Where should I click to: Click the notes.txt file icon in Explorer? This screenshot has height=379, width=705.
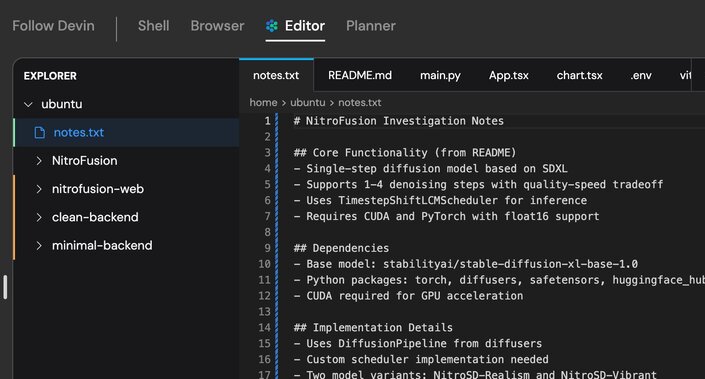[x=40, y=133]
